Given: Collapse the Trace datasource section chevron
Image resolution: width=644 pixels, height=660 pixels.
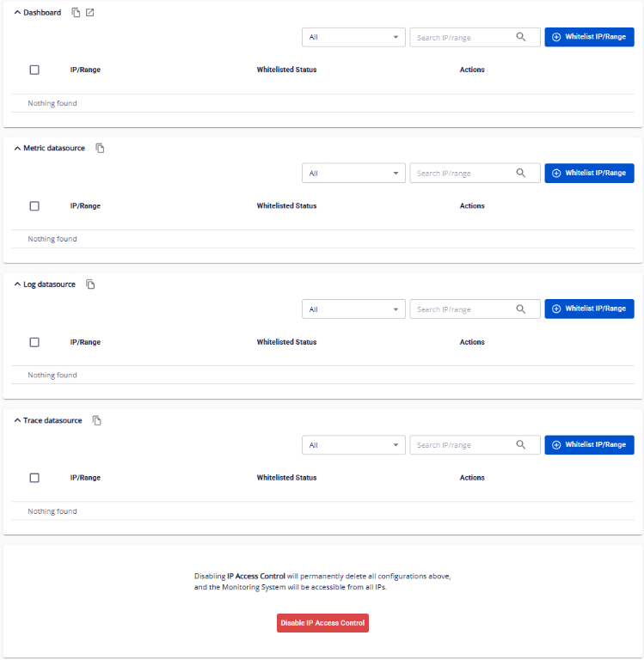Looking at the screenshot, I should point(17,421).
